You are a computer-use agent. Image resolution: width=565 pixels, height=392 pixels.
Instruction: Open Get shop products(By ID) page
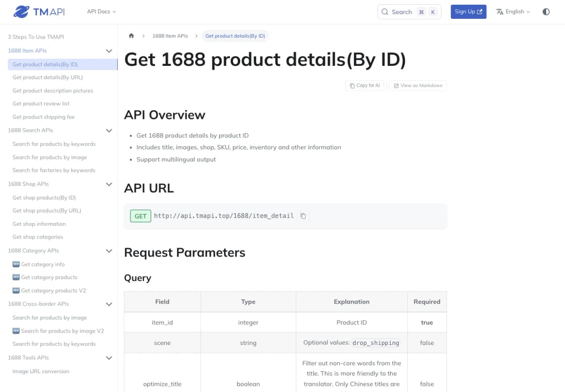44,198
